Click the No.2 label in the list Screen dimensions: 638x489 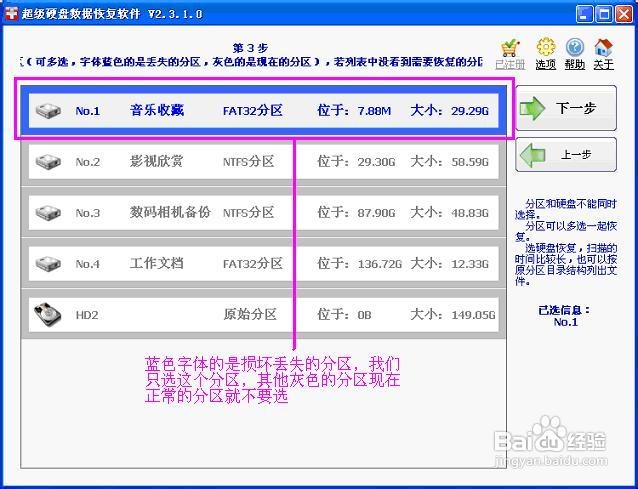[x=87, y=162]
